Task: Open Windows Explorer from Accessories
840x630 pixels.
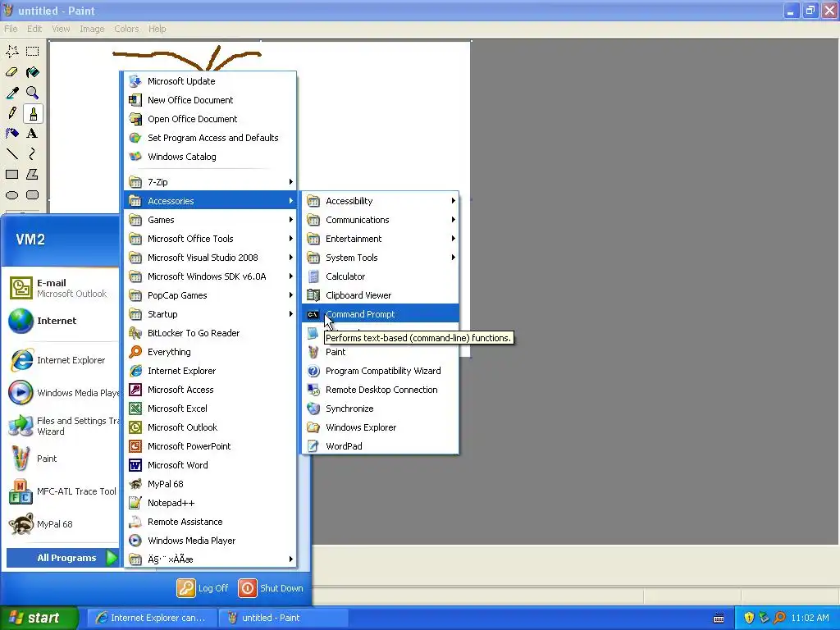Action: [x=381, y=427]
